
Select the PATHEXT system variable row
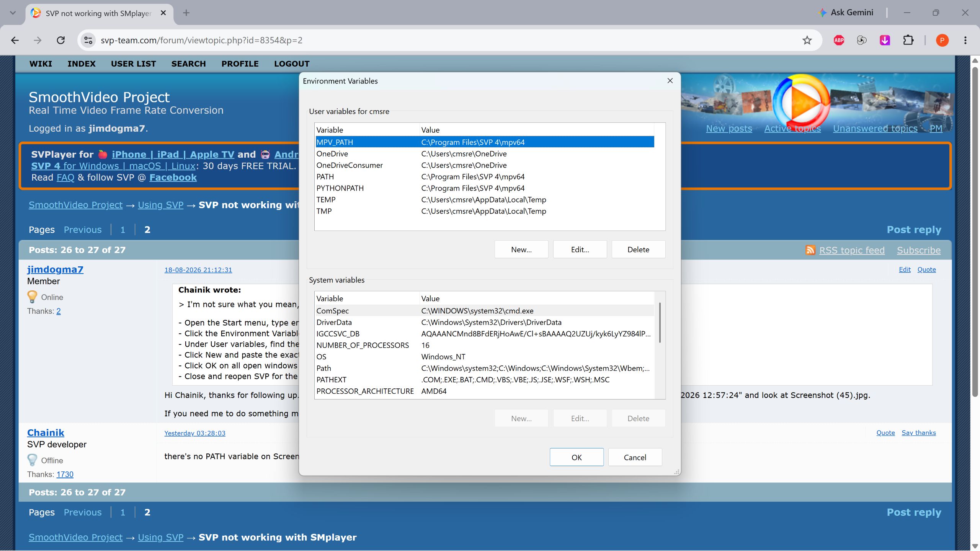(x=485, y=380)
